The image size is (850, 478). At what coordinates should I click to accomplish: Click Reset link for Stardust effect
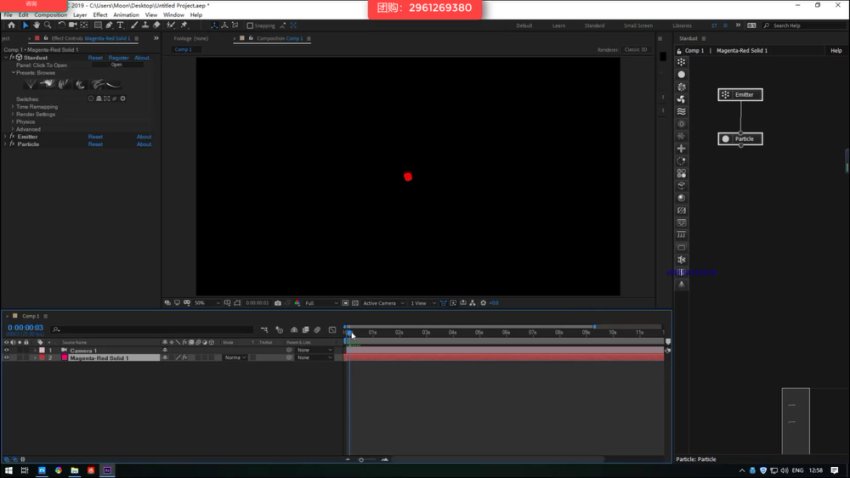point(95,58)
